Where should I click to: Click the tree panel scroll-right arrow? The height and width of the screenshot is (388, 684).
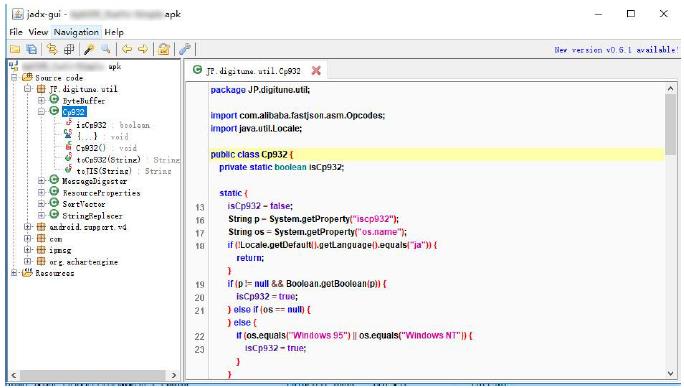point(174,375)
